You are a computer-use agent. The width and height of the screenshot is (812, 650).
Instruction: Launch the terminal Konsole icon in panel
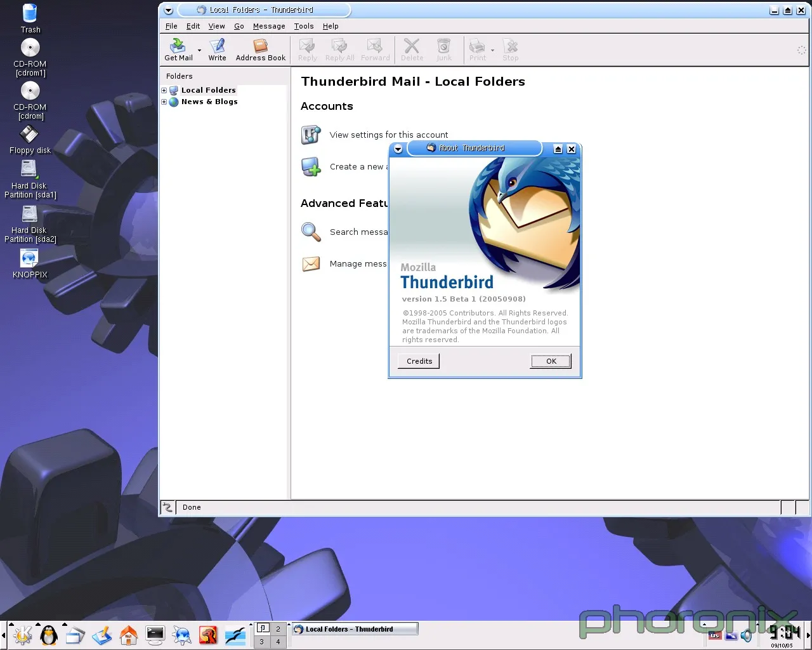click(155, 635)
